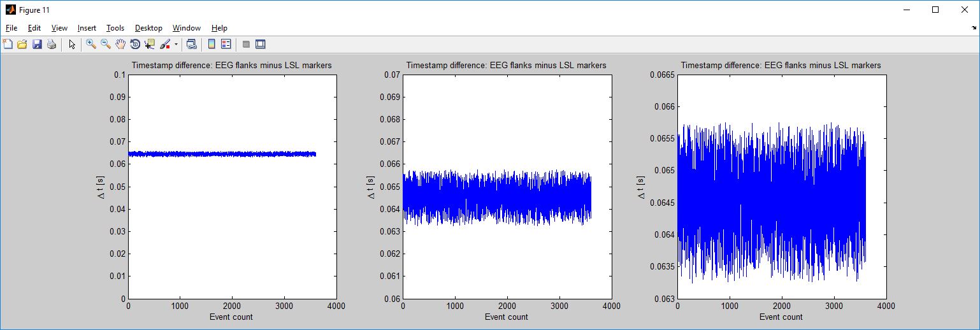980x330 pixels.
Task: Print the figure using the printer icon
Action: pyautogui.click(x=52, y=44)
